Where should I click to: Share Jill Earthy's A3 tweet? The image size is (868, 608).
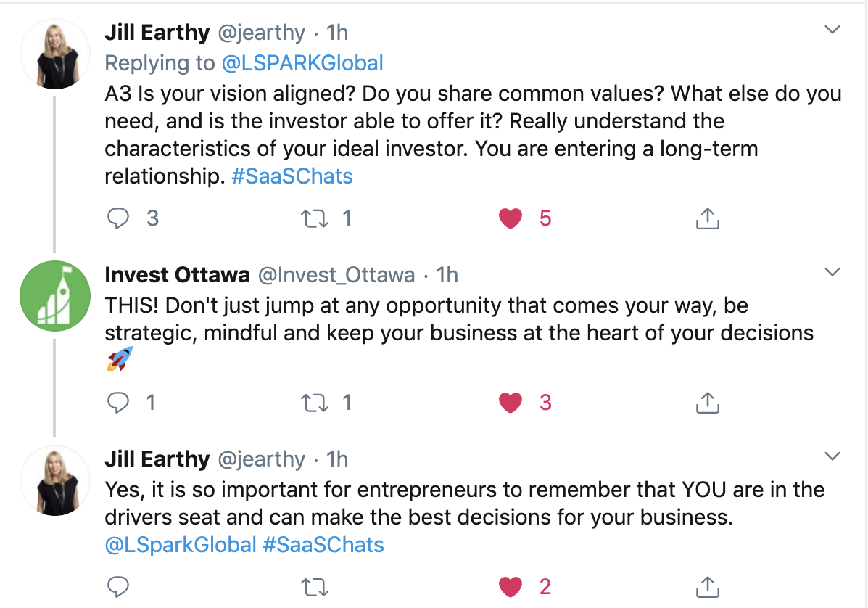(708, 218)
